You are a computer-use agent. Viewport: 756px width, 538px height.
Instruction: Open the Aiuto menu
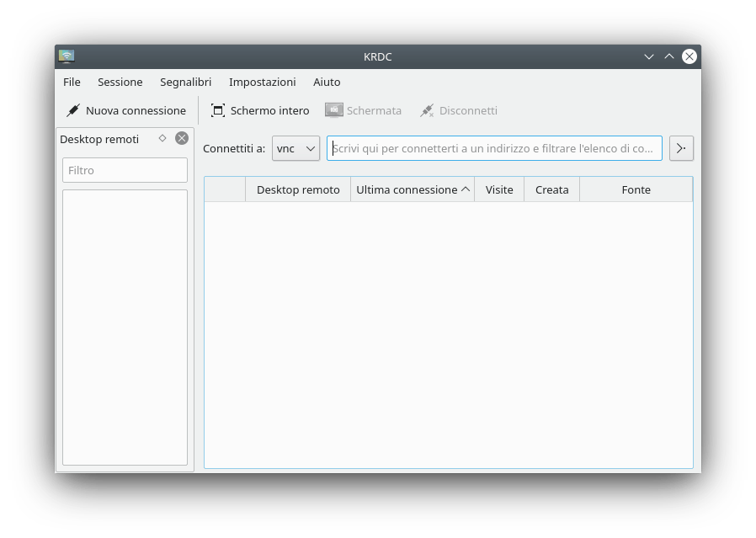[327, 82]
